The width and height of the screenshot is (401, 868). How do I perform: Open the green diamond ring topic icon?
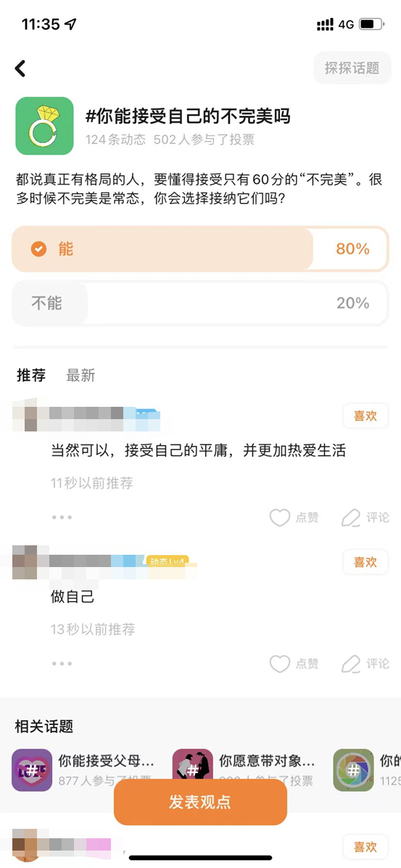tap(44, 125)
